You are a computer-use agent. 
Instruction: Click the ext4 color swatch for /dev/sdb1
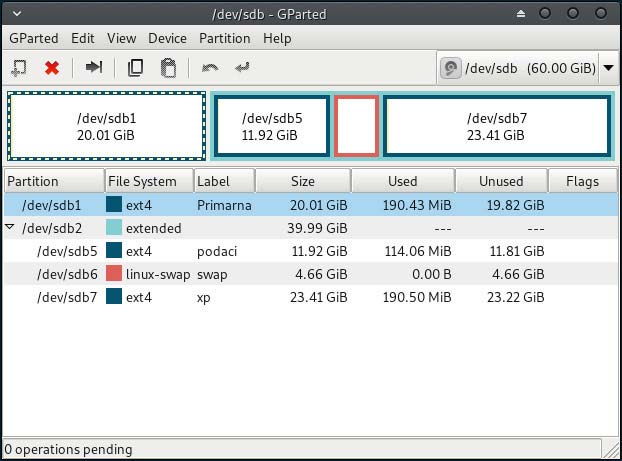click(114, 205)
